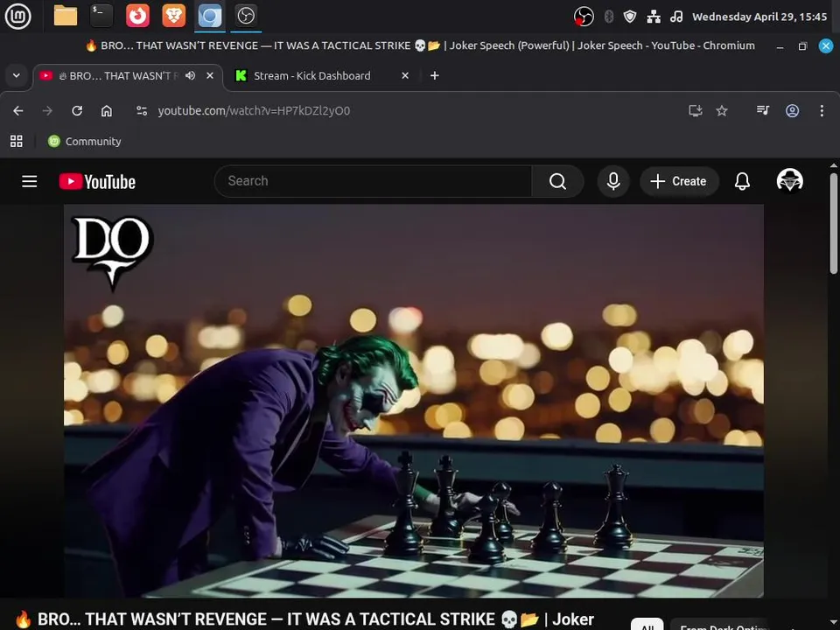Click the page's vertical scrollbar
The image size is (840, 630).
834,223
